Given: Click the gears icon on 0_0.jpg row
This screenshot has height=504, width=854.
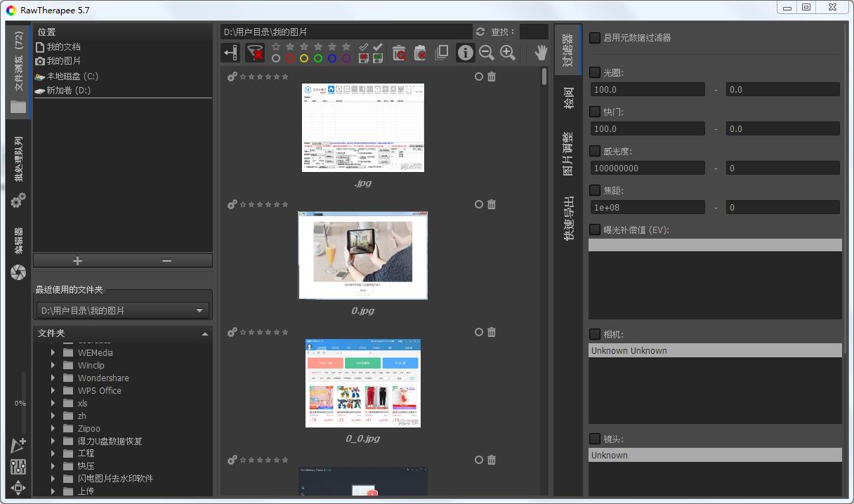Looking at the screenshot, I should click(x=232, y=332).
